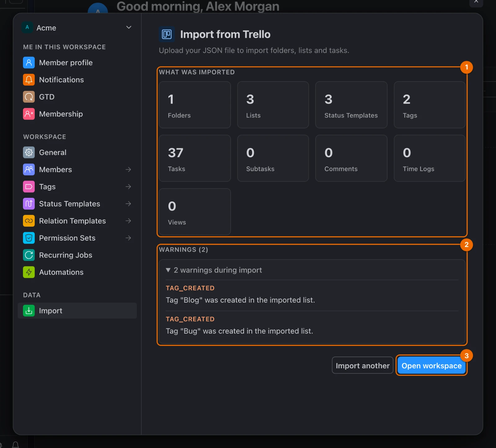Screen dimensions: 496x448
Task: Click the Trello board icon in header
Action: pos(167,34)
